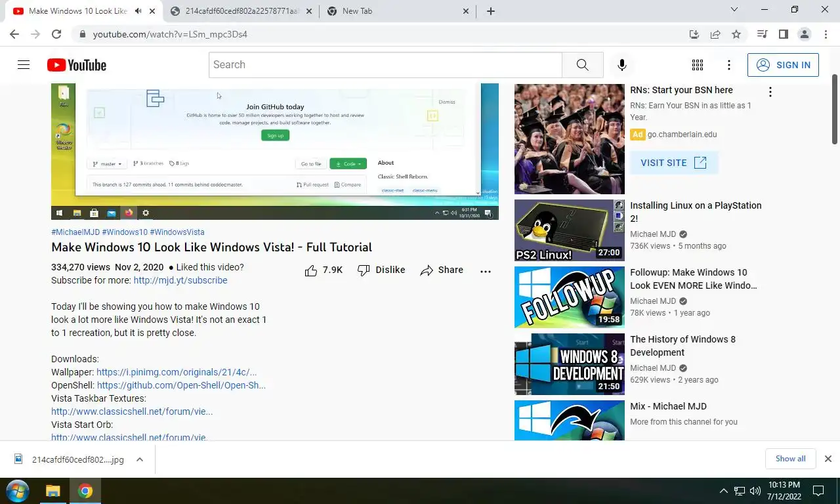
Task: Switch to the New Tab tab
Action: pyautogui.click(x=398, y=11)
